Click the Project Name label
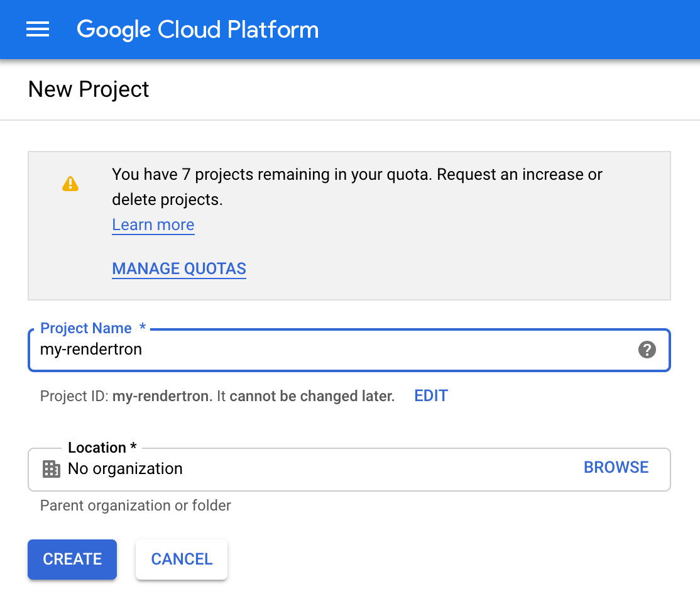This screenshot has height=596, width=700. pos(86,328)
